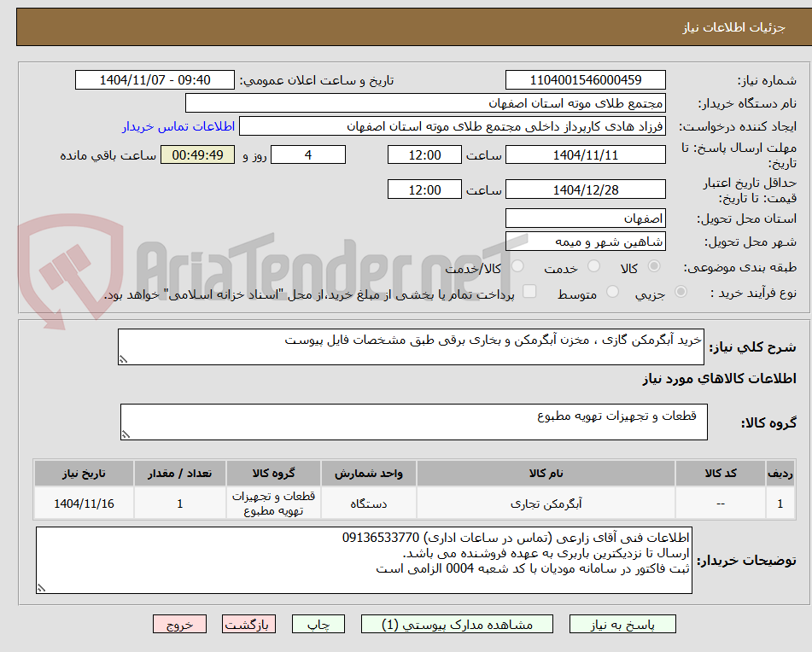Click the response deadline hour 12:00 field
The image size is (812, 652).
(424, 154)
